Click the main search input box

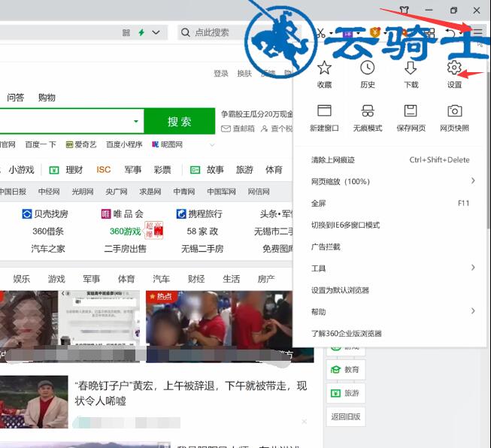click(x=71, y=122)
